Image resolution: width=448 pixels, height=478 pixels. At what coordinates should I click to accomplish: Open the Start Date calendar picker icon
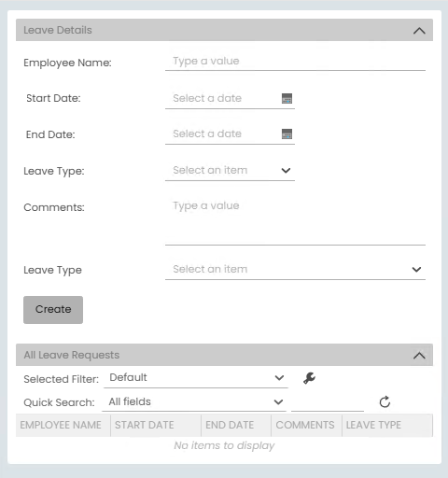[287, 98]
